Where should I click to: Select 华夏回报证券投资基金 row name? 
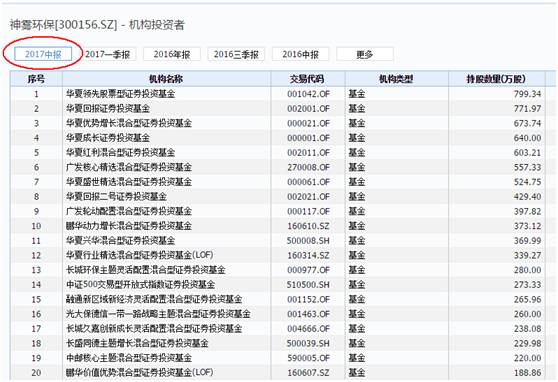(x=108, y=109)
